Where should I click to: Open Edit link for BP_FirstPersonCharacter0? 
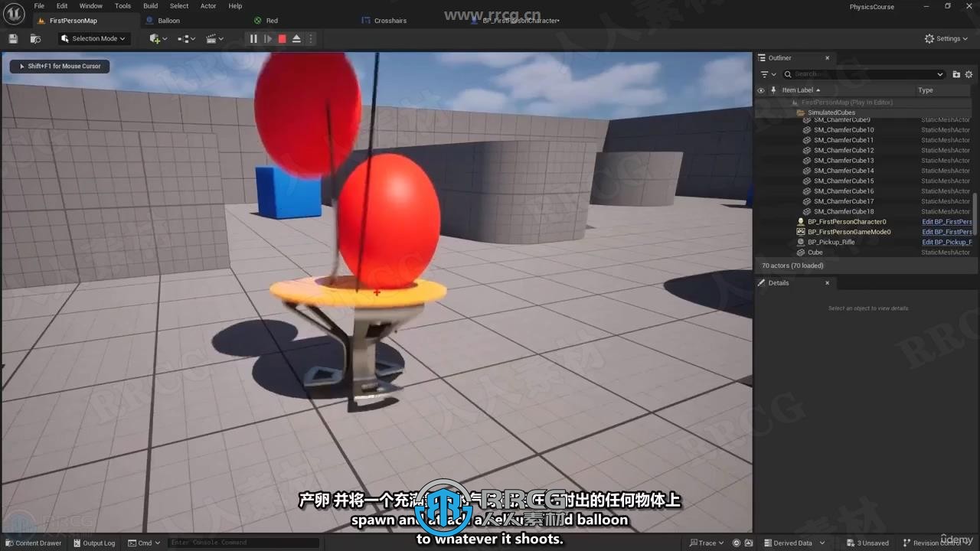coord(947,222)
